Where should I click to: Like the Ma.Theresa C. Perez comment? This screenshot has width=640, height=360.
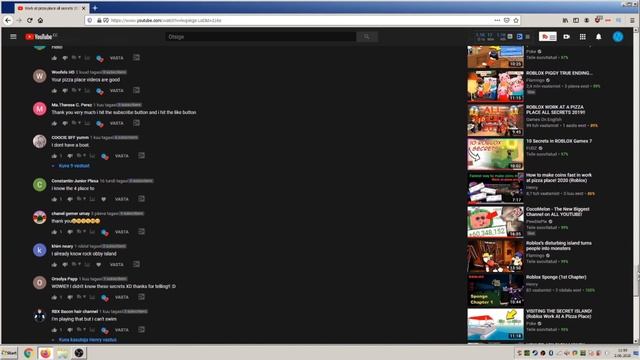(x=54, y=123)
